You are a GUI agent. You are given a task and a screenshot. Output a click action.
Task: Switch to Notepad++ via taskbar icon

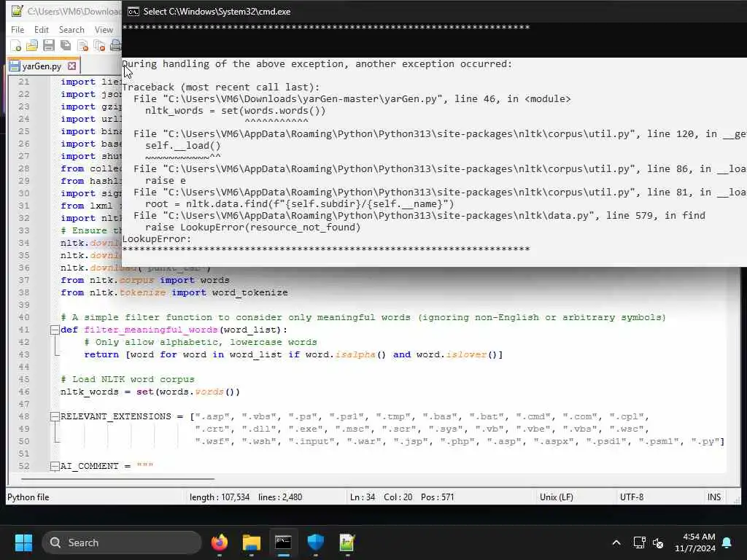coord(347,542)
